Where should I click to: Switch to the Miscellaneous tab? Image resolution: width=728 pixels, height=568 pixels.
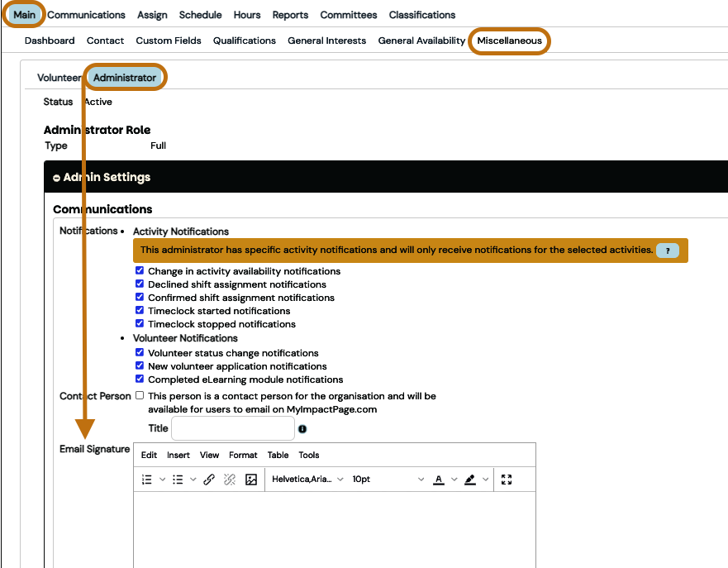509,41
